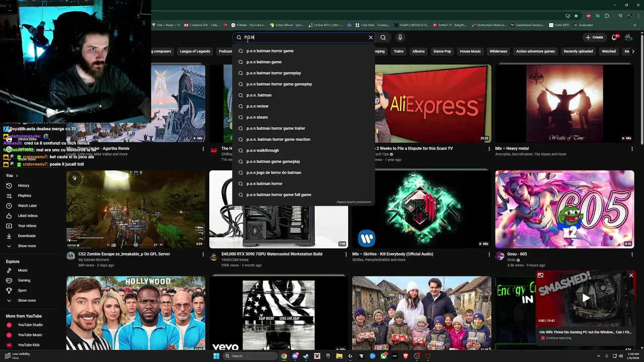
Task: Open Skrillex Kill Everybody mix thumbnail
Action: pos(422,209)
